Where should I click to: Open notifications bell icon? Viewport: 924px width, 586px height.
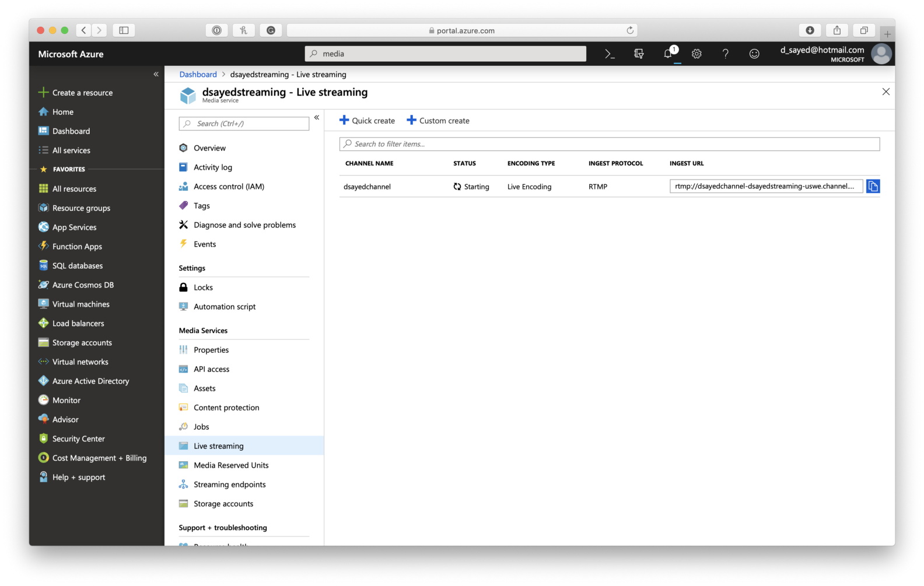coord(669,54)
